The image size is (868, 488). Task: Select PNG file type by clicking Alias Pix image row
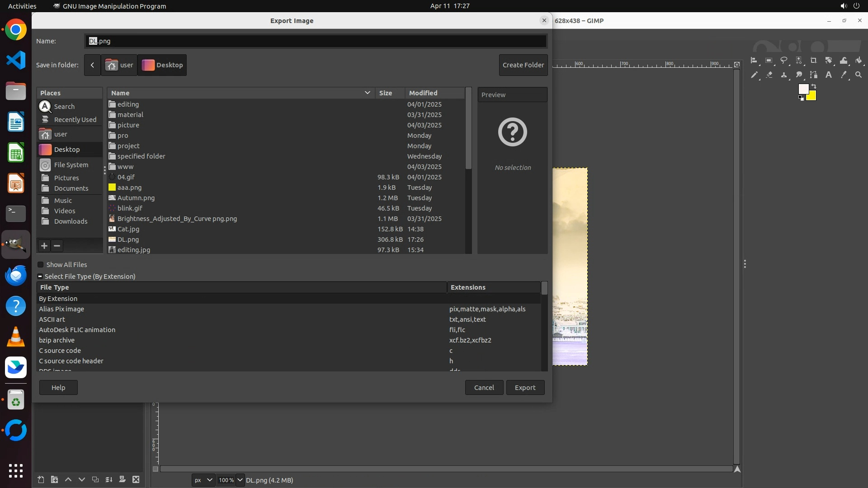61,309
